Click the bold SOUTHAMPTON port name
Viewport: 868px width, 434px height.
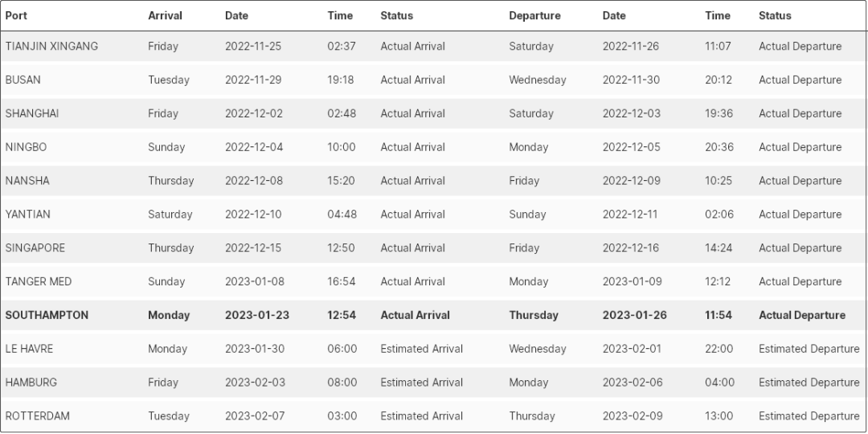pos(47,316)
